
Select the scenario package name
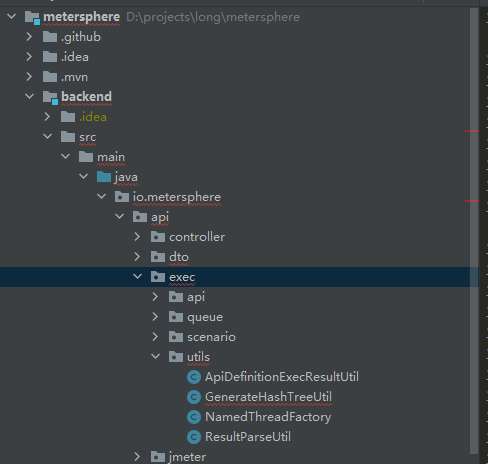pos(211,337)
